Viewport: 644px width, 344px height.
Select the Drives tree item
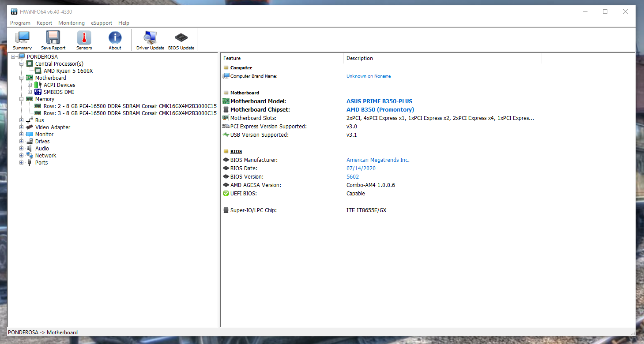click(x=42, y=142)
